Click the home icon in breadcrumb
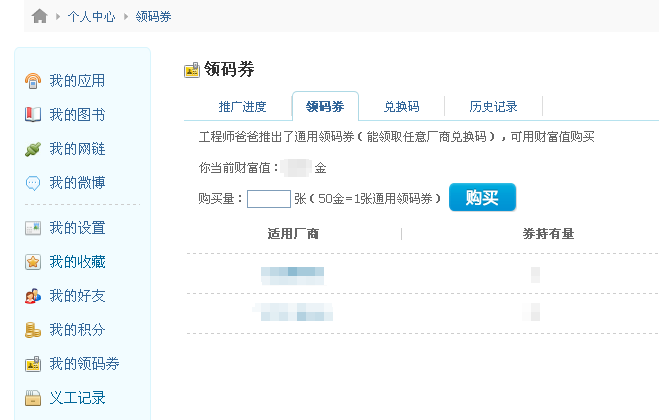 coord(40,16)
